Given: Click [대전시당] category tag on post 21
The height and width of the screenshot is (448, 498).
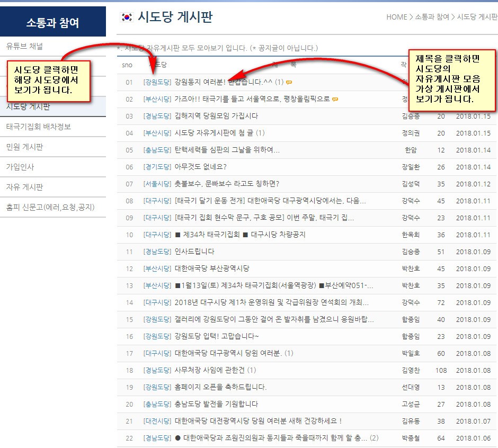Looking at the screenshot, I should click(157, 421).
